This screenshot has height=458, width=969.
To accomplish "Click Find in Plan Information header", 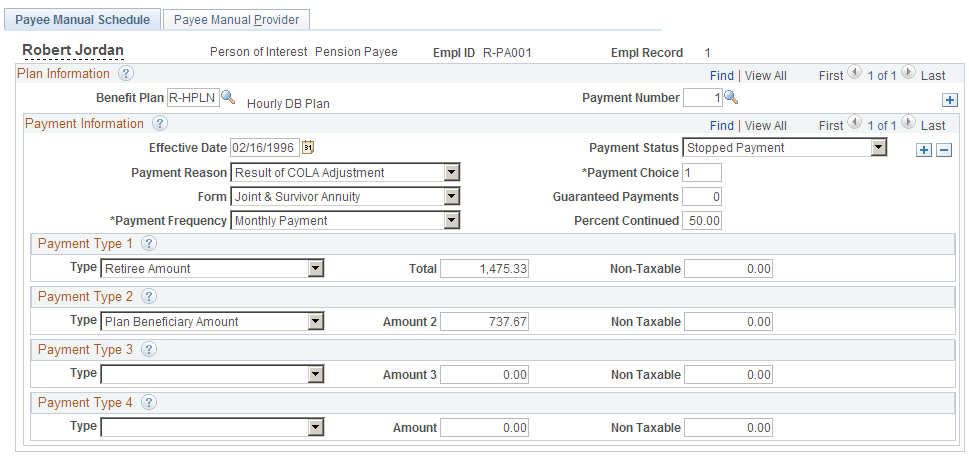I will click(722, 75).
